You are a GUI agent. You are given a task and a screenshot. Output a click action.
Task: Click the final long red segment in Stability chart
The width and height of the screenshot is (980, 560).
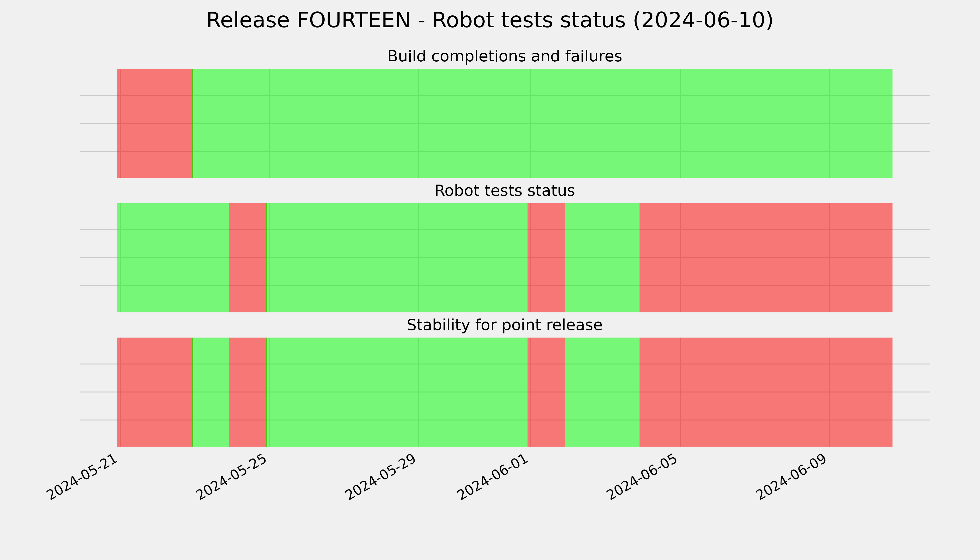coord(766,392)
